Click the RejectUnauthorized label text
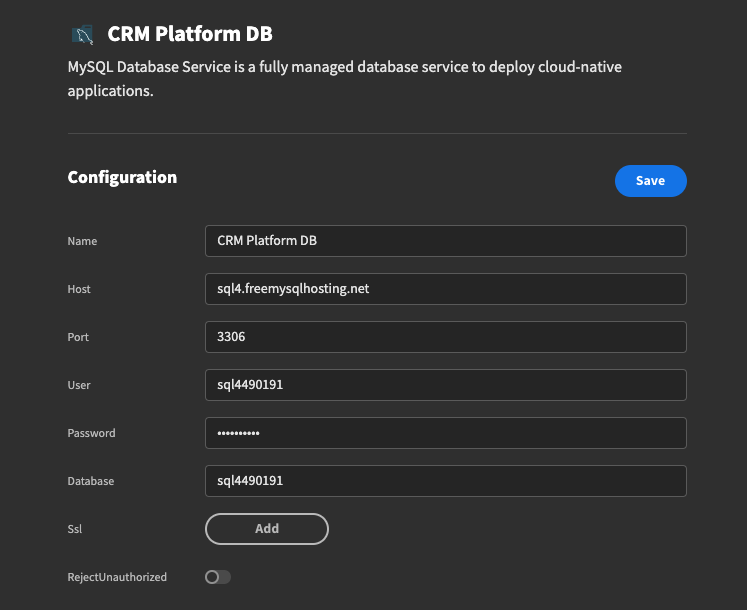The width and height of the screenshot is (747, 610). (x=117, y=577)
